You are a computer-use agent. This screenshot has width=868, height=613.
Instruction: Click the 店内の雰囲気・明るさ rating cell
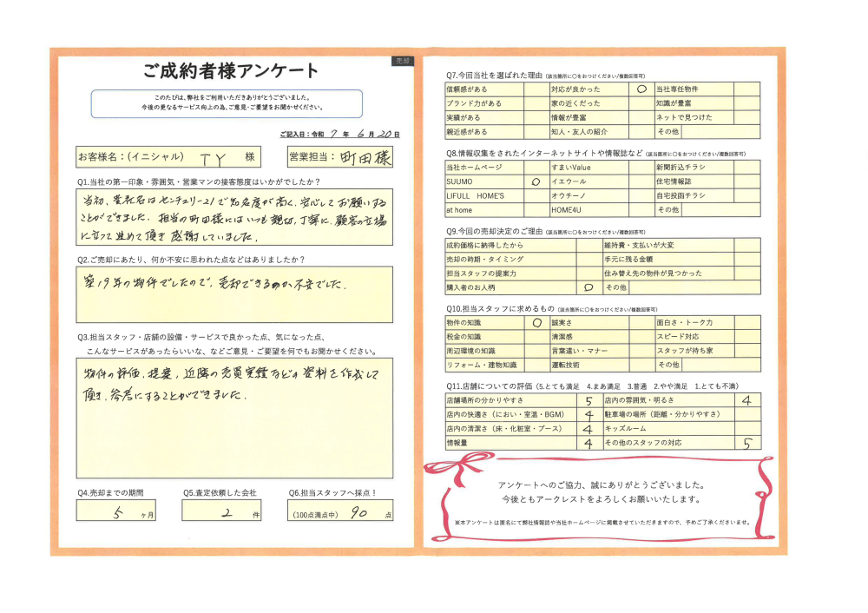746,401
